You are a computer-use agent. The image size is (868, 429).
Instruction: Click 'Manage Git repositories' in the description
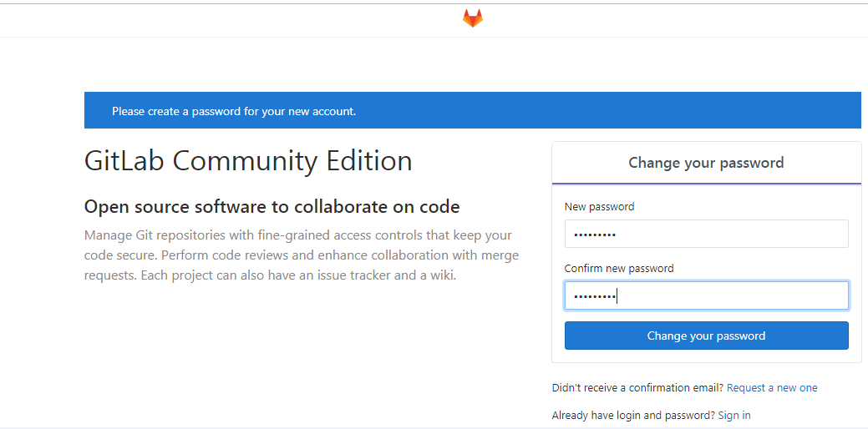pyautogui.click(x=153, y=235)
